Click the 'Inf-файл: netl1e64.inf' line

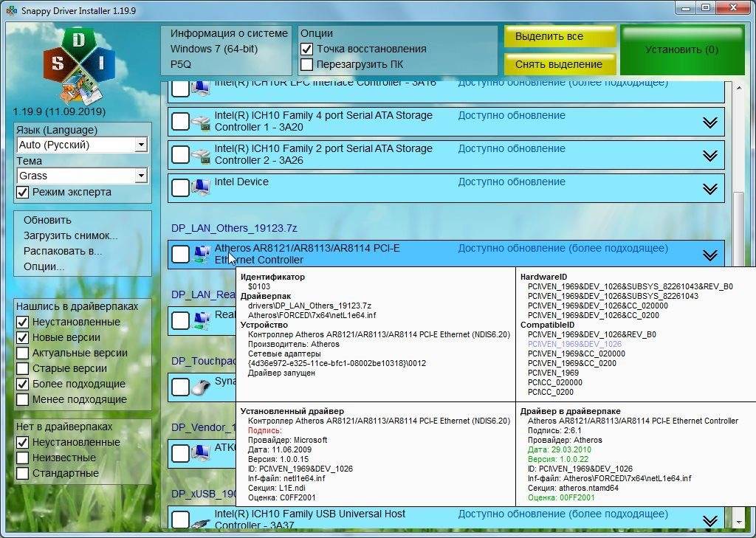[286, 478]
